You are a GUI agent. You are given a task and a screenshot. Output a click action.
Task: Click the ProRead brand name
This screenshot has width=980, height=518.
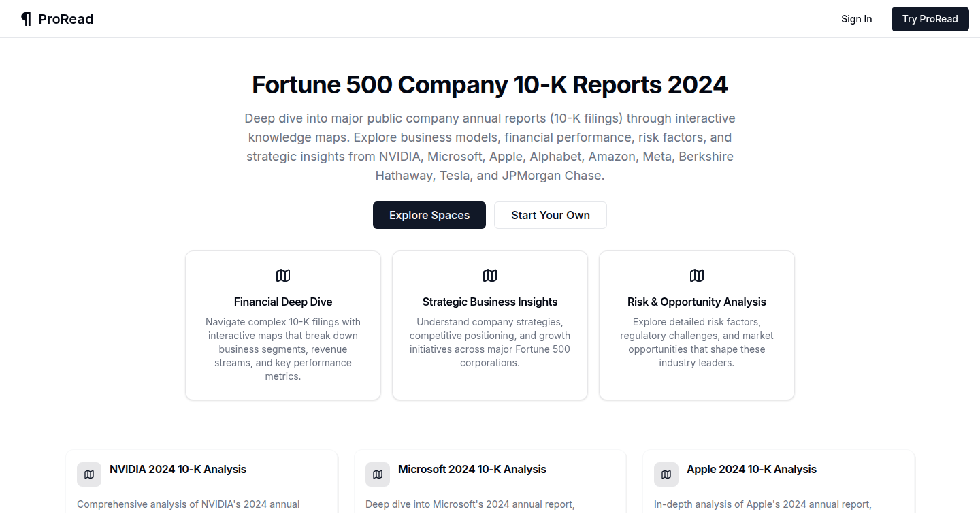(x=66, y=19)
